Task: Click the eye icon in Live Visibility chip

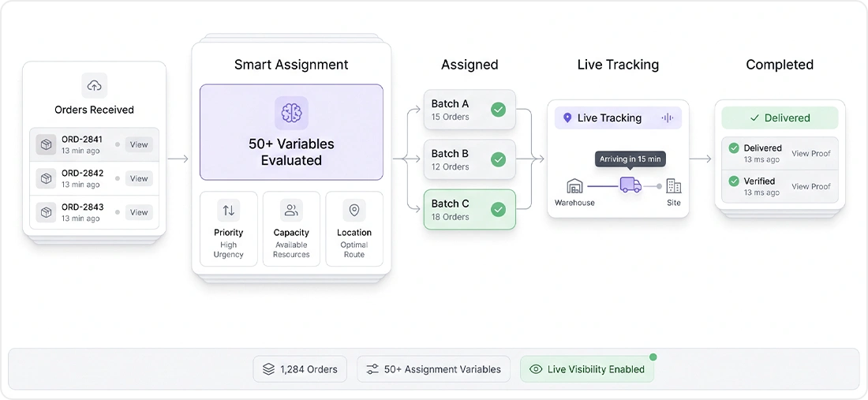Action: [x=535, y=369]
